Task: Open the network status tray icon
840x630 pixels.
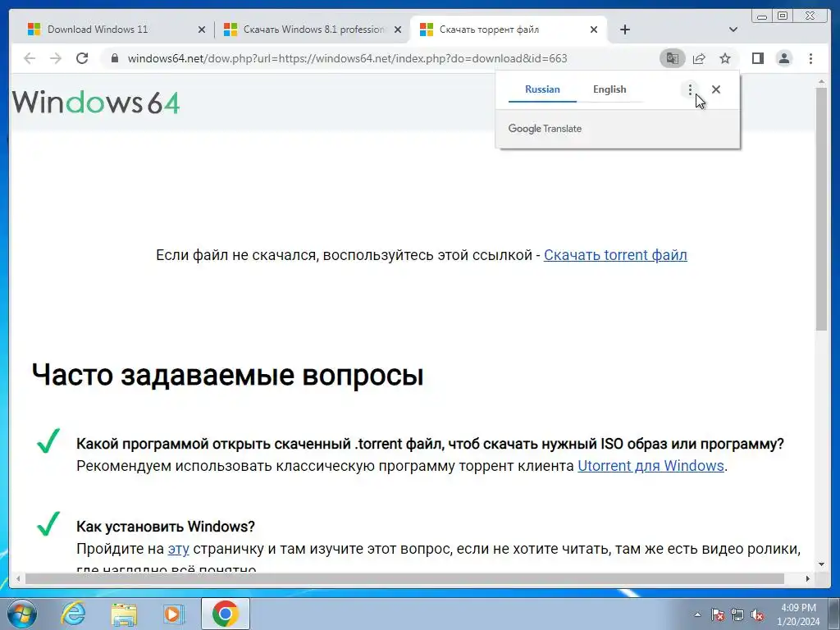Action: (737, 614)
